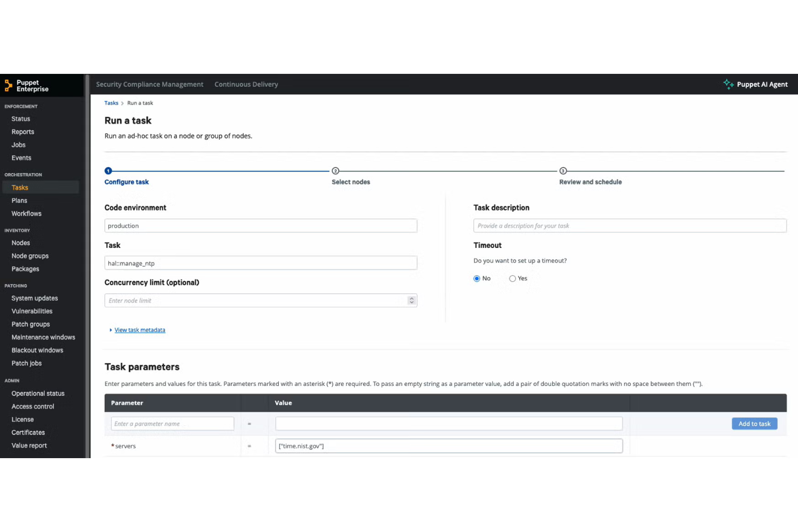Open Nodes in the sidebar
The image size is (798, 532).
click(x=20, y=243)
